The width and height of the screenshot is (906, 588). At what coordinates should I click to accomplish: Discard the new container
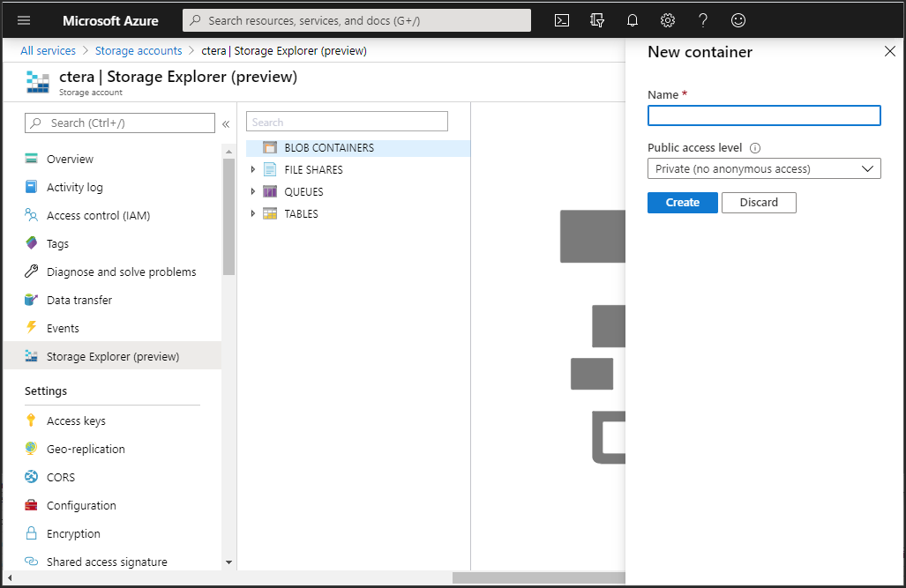tap(759, 203)
